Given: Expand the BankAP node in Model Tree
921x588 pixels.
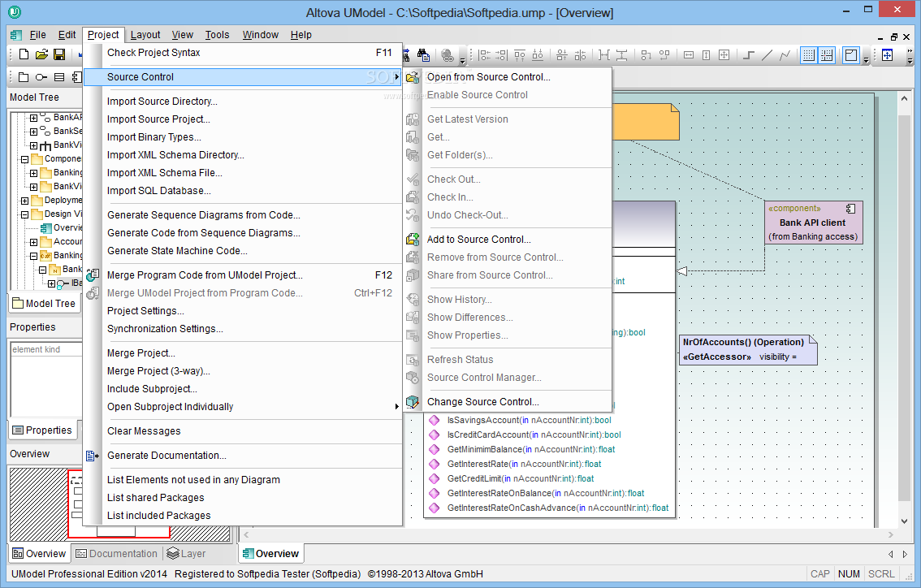Looking at the screenshot, I should click(x=33, y=118).
